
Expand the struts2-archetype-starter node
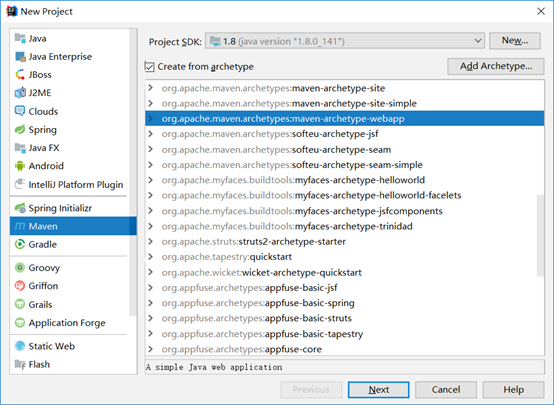click(x=151, y=241)
